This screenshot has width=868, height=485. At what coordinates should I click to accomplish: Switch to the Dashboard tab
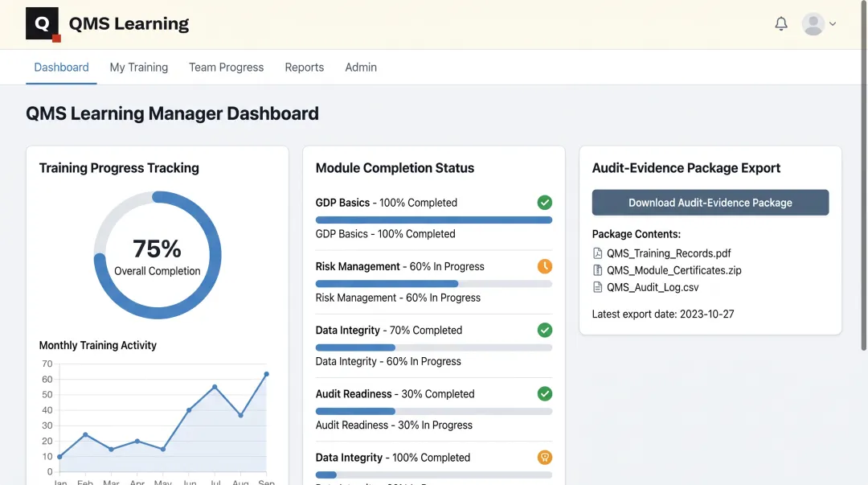click(61, 67)
